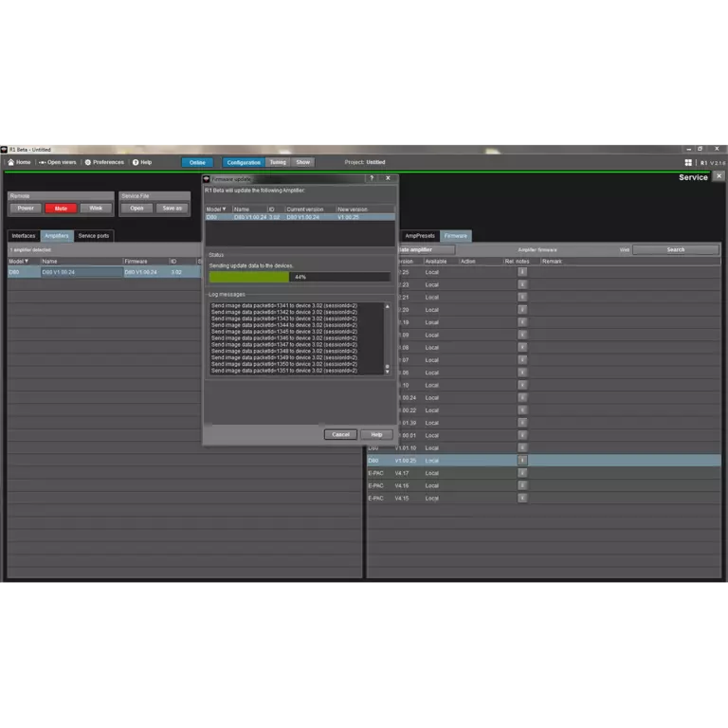The width and height of the screenshot is (728, 728).
Task: Click the Open views icon
Action: [43, 162]
